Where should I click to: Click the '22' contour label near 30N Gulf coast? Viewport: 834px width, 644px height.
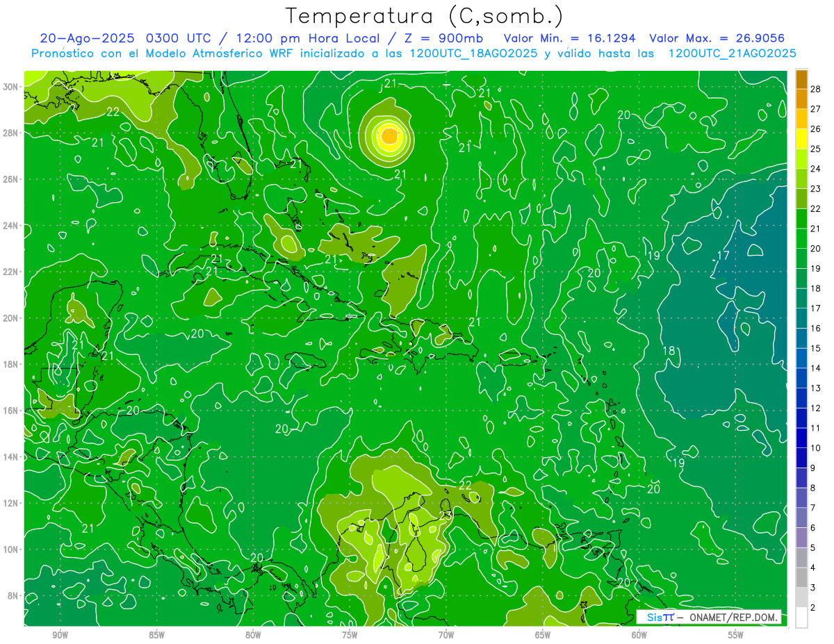coord(113,111)
